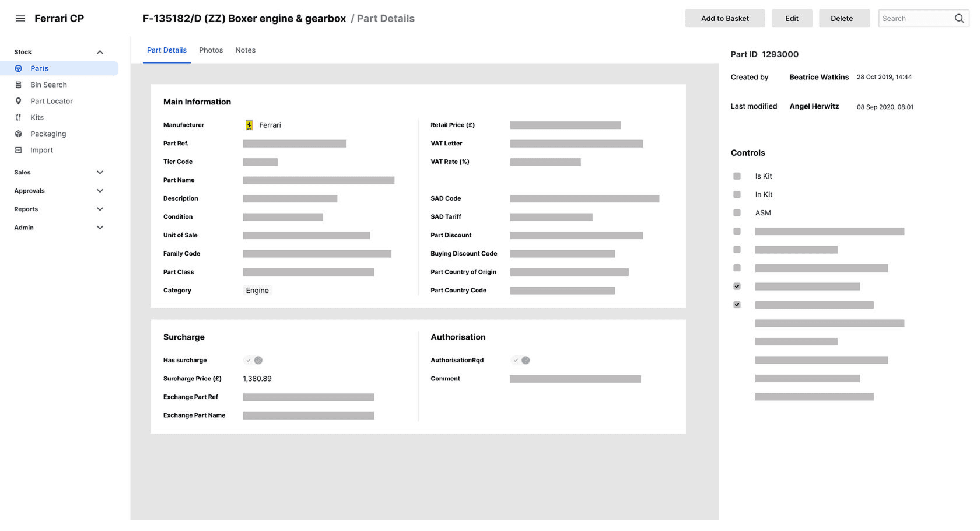
Task: Click the Add to Basket button
Action: click(x=725, y=18)
